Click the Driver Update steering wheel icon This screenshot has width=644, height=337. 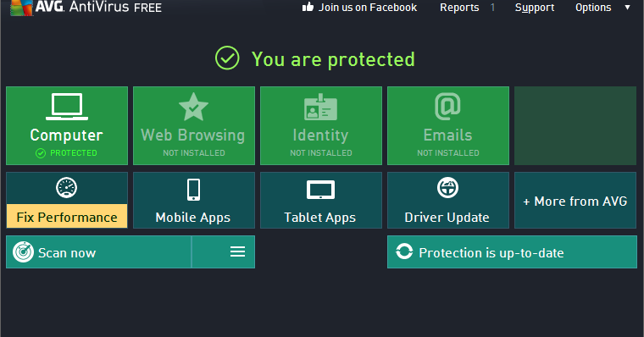click(x=447, y=188)
